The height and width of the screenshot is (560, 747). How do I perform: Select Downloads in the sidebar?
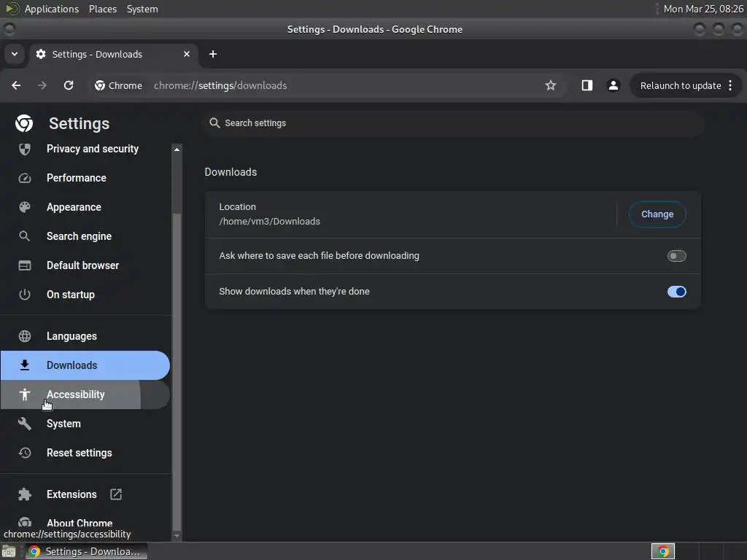85,365
